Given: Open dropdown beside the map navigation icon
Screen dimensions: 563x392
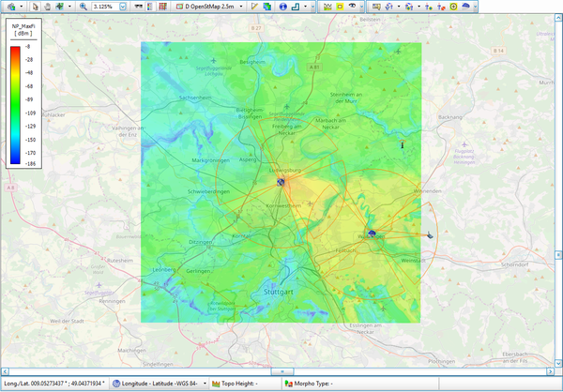Looking at the screenshot, I should pos(69,7).
